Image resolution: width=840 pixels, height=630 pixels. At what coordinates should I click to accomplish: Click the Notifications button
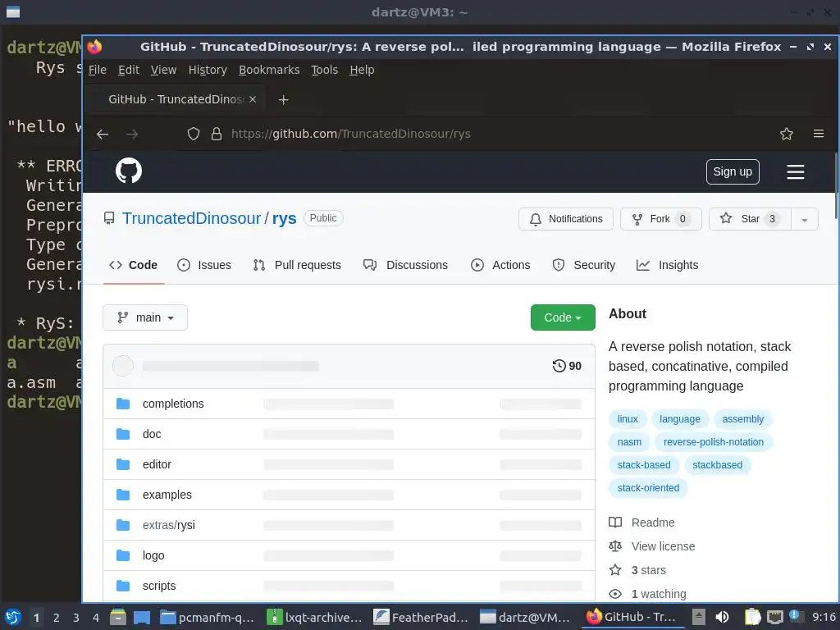566,219
